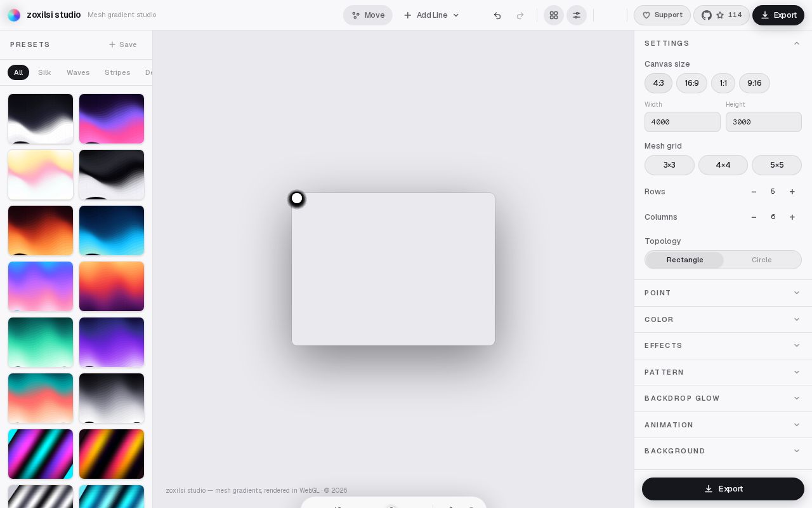Select the white mesh control point on canvas
This screenshot has height=508, width=812.
pos(297,199)
